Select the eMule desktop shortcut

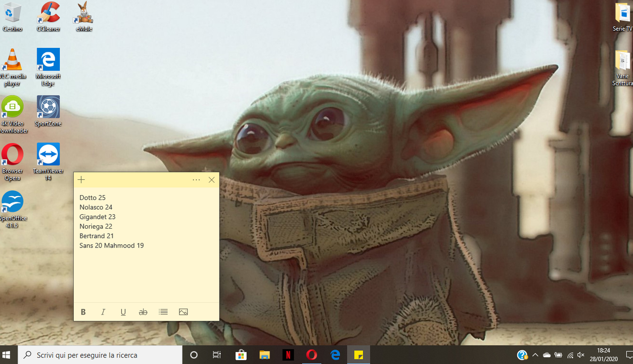(84, 17)
